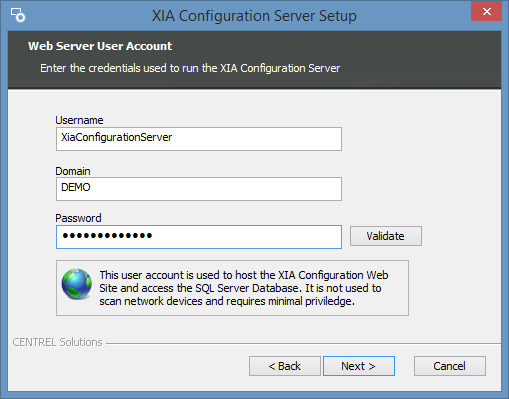Click the XIA Configuration Server Setup title
The width and height of the screenshot is (509, 399).
pyautogui.click(x=254, y=16)
